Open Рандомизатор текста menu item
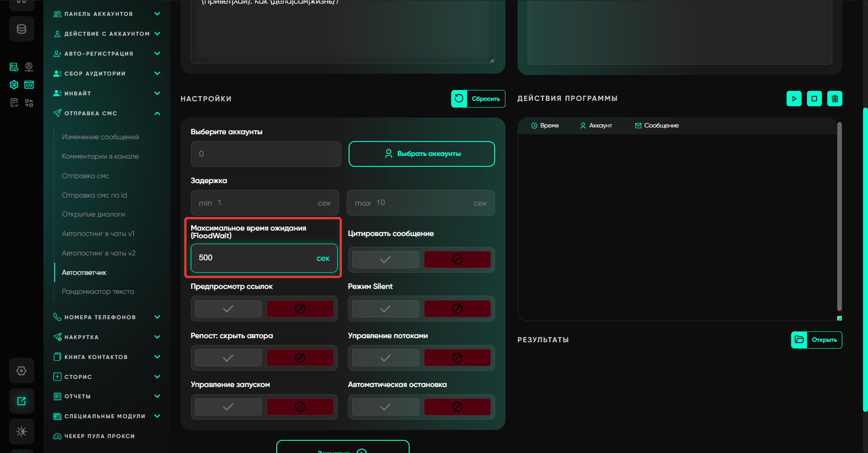 tap(98, 292)
